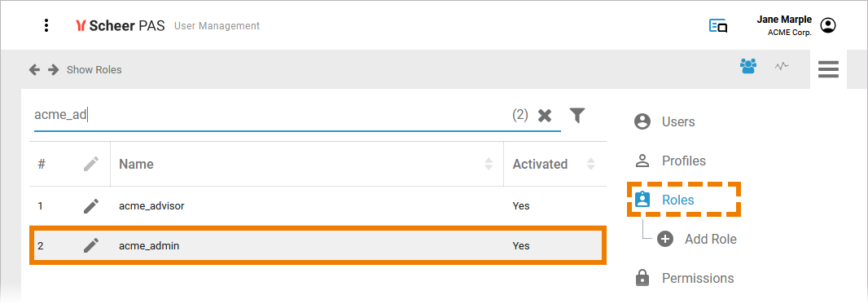Click the Scheer PAS logo

pyautogui.click(x=121, y=25)
